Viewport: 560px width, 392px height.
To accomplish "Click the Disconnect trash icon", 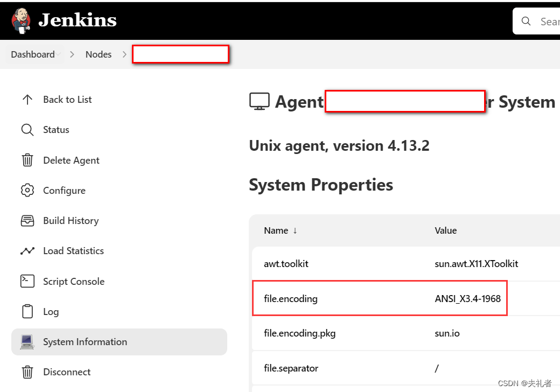I will click(27, 372).
